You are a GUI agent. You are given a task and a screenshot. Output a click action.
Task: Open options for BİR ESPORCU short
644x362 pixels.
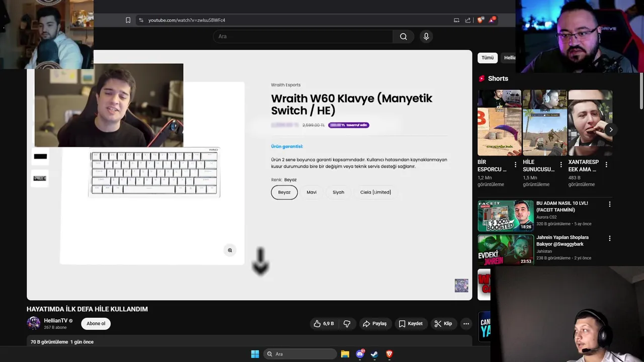515,164
